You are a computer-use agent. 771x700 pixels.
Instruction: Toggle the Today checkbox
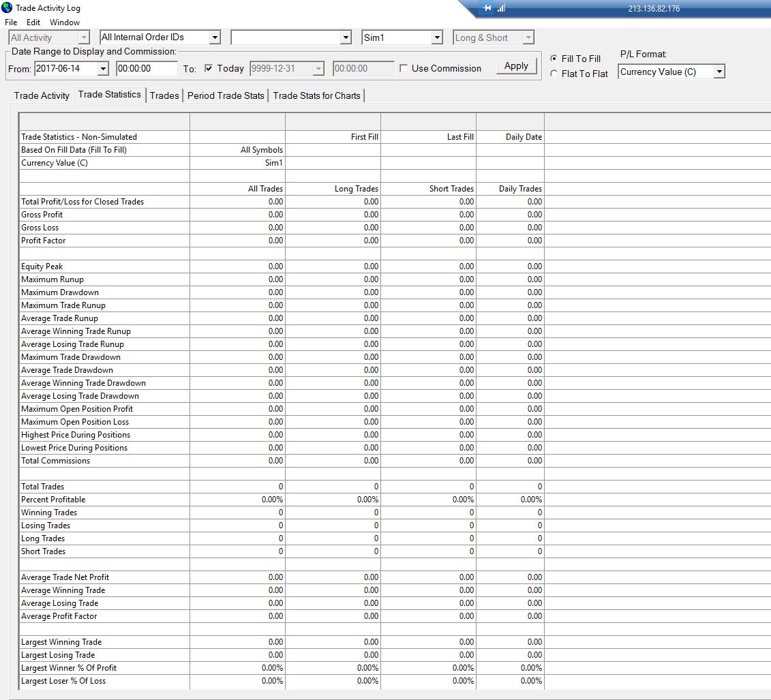(209, 68)
